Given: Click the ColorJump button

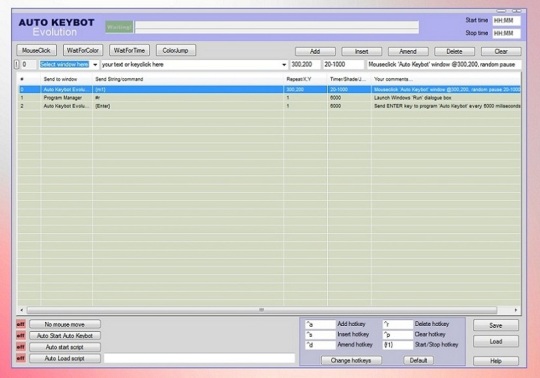Looking at the screenshot, I should [176, 50].
